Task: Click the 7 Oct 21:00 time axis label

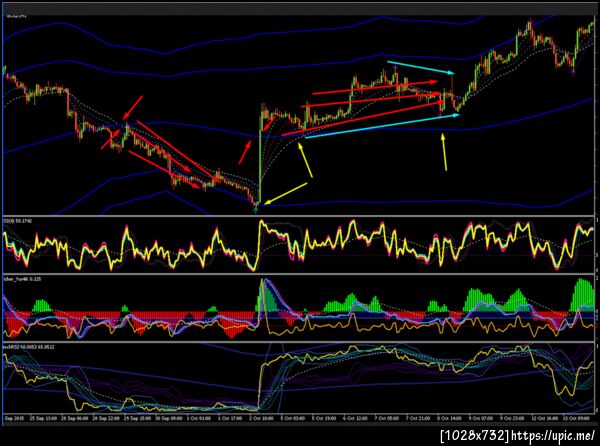Action: pyautogui.click(x=419, y=418)
